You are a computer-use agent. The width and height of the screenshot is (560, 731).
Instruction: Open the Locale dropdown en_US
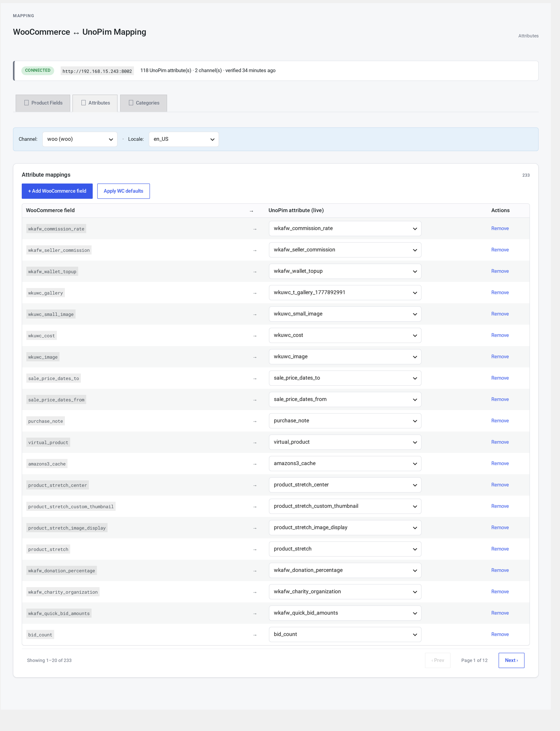(184, 139)
